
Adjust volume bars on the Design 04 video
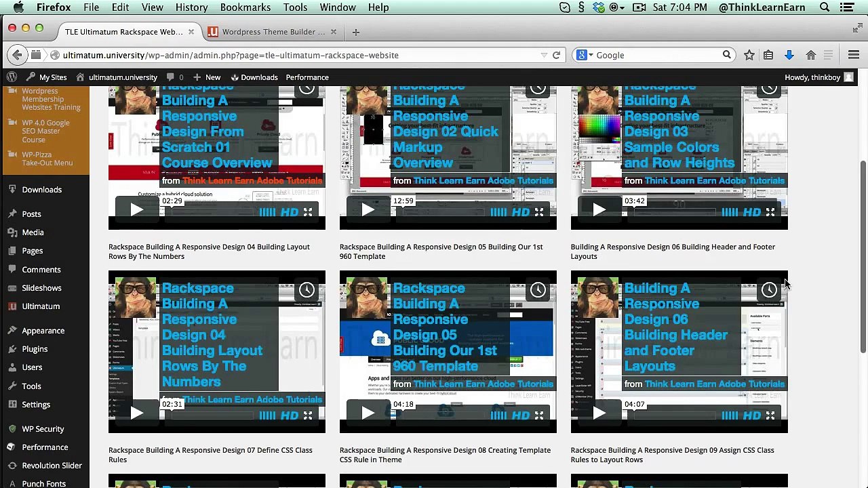267,415
